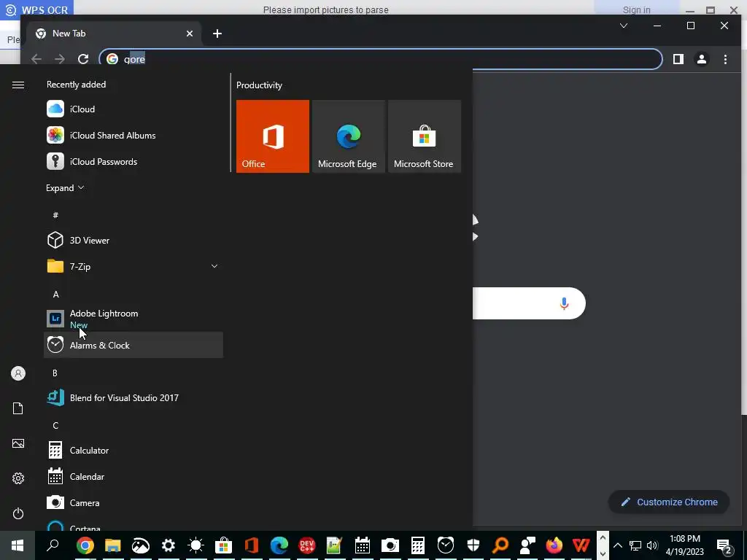The width and height of the screenshot is (747, 560).
Task: Open Alarms & Clock app entry
Action: click(133, 345)
